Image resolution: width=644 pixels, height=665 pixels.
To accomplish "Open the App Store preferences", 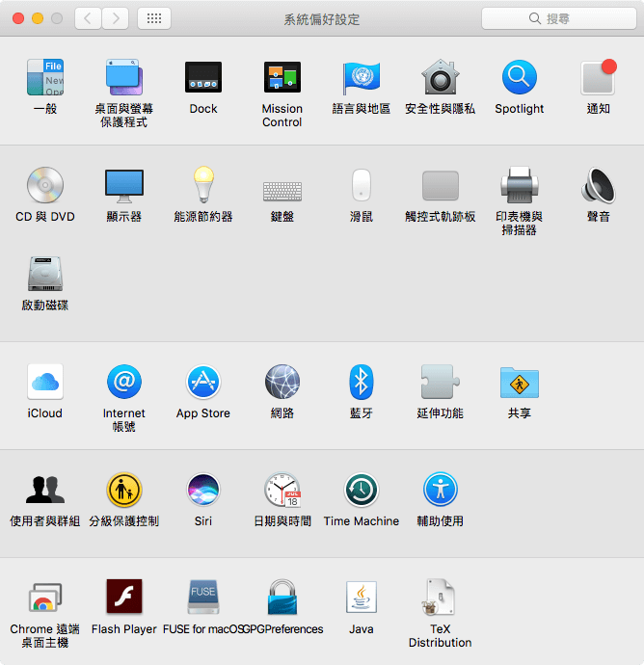I will coord(203,382).
